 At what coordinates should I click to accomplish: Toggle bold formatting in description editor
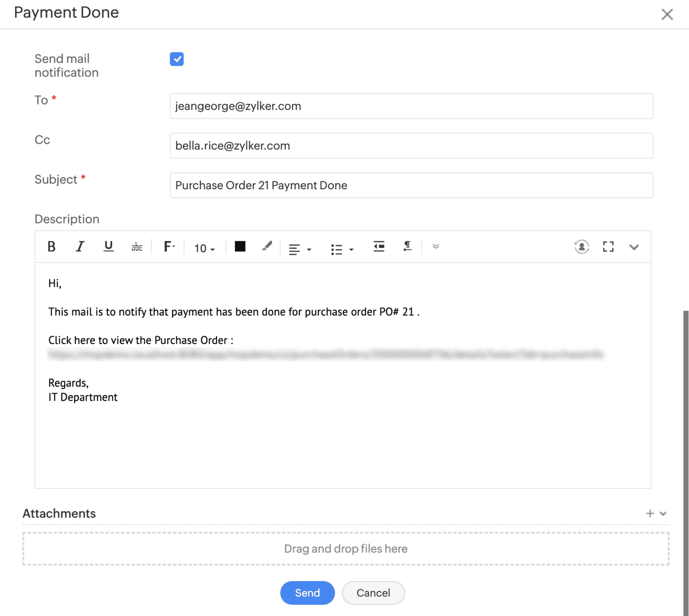[x=52, y=247]
